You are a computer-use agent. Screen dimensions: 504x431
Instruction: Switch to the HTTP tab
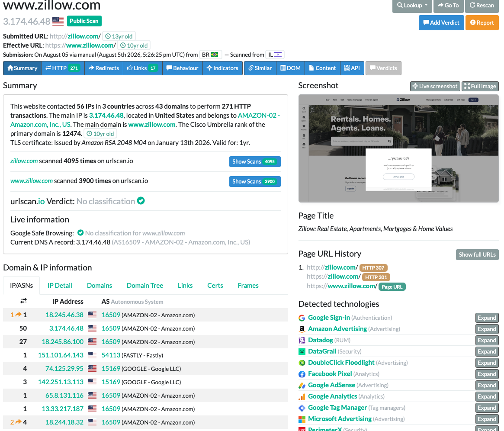(x=63, y=68)
